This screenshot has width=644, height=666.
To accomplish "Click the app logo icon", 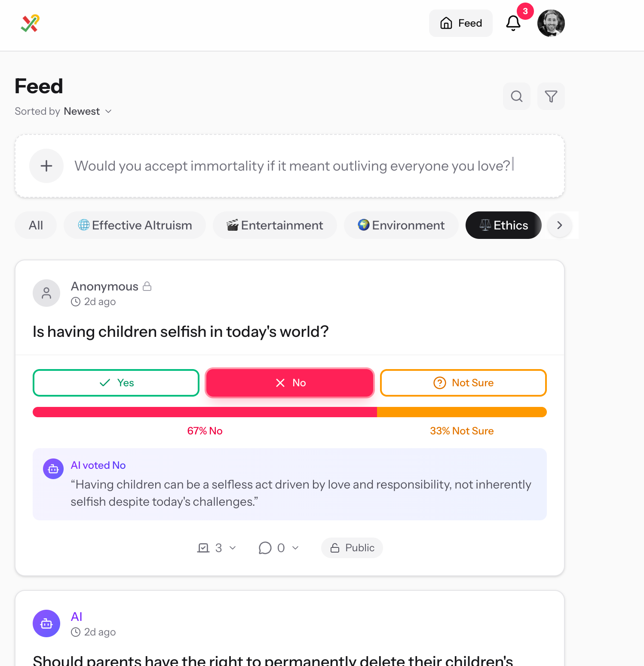I will coord(30,23).
